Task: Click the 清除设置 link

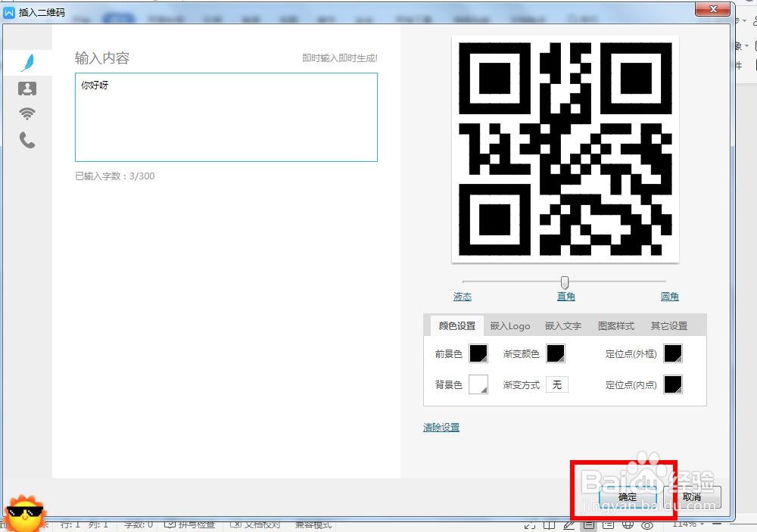Action: coord(441,428)
